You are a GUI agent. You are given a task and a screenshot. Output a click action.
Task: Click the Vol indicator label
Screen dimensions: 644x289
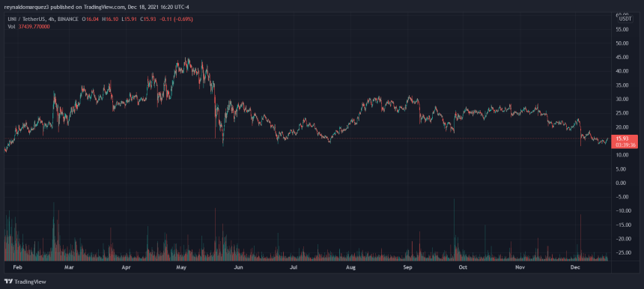(11, 26)
